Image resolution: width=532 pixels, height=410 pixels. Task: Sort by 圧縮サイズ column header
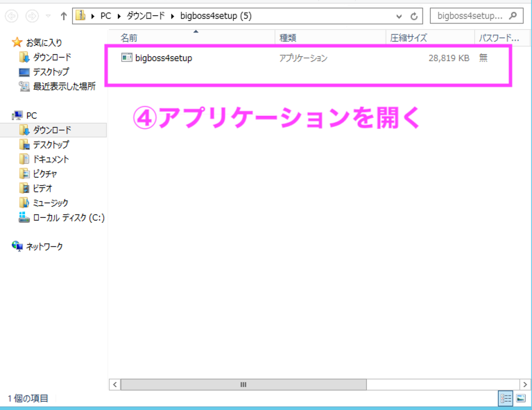409,37
